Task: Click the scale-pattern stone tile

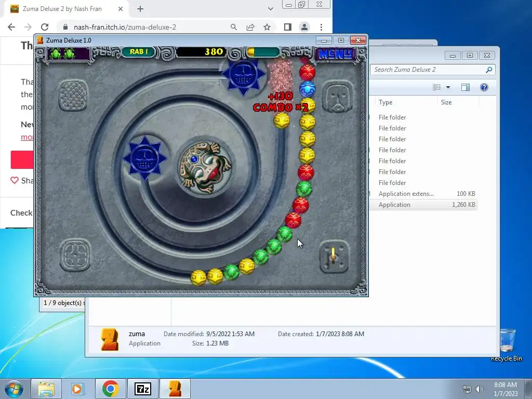Action: point(73,96)
